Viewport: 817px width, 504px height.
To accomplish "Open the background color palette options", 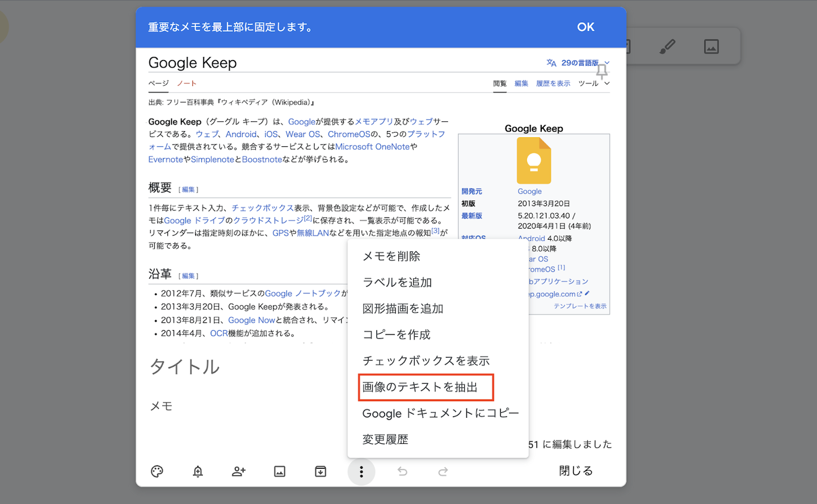I will click(x=157, y=471).
